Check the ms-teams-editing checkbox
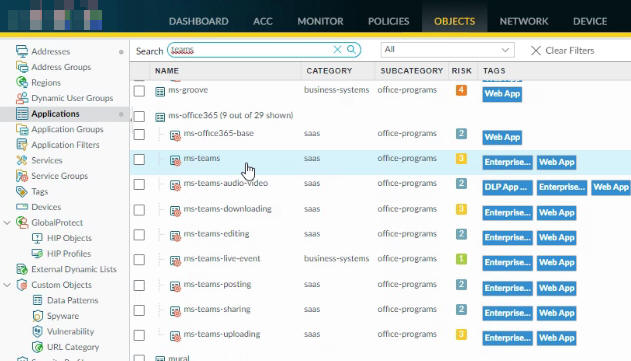The width and height of the screenshot is (631, 361). pos(139,235)
